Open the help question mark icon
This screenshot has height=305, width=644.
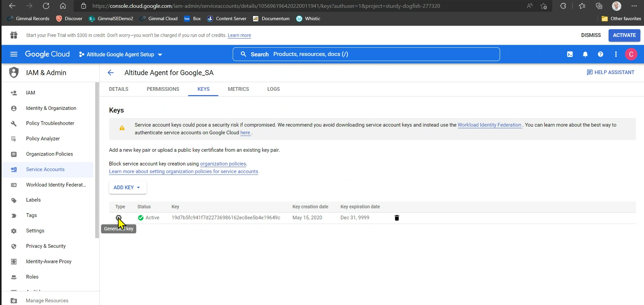pos(600,54)
